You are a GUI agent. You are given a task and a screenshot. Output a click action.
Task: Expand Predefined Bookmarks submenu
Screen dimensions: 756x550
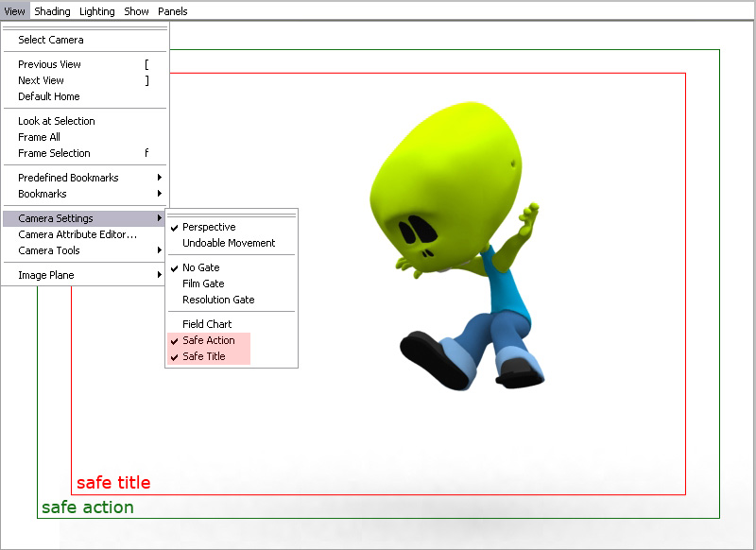click(66, 178)
